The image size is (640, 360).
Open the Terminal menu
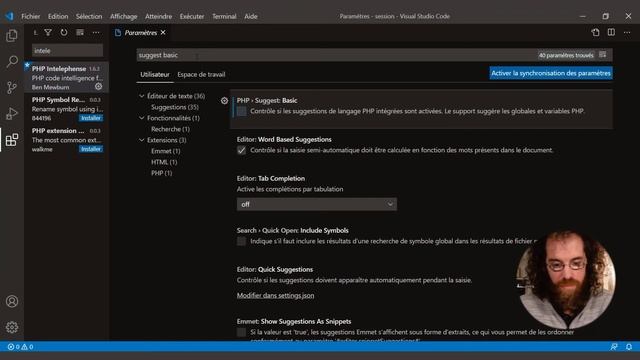coord(224,16)
